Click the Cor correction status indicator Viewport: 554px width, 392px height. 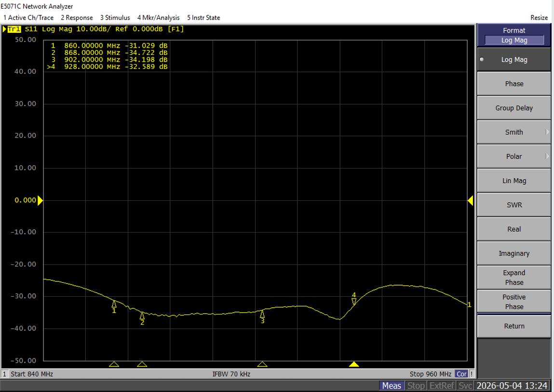point(461,374)
